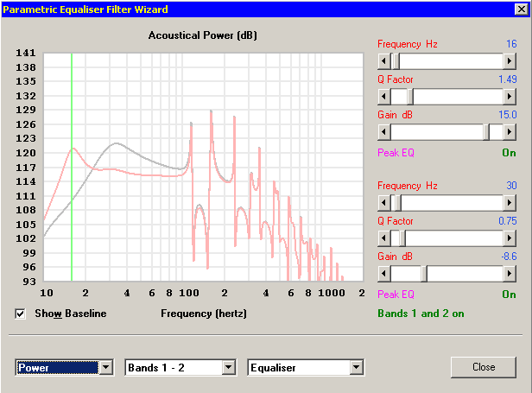Click the band 1 Frequency value 16

point(511,44)
